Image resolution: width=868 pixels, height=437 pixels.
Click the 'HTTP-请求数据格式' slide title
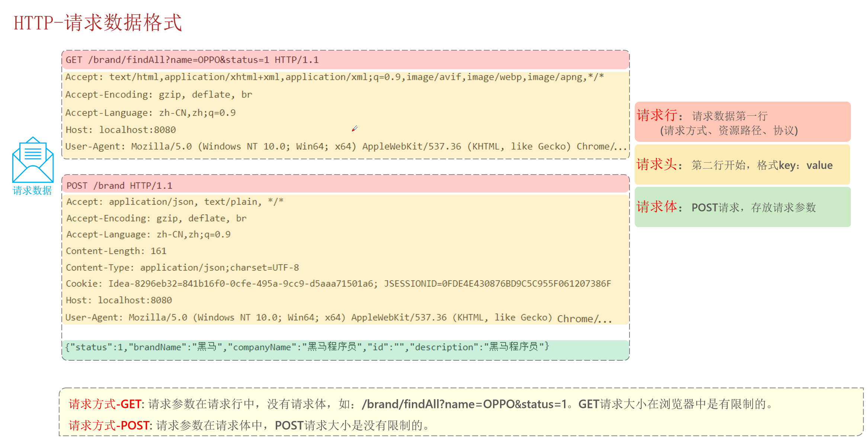click(x=97, y=23)
